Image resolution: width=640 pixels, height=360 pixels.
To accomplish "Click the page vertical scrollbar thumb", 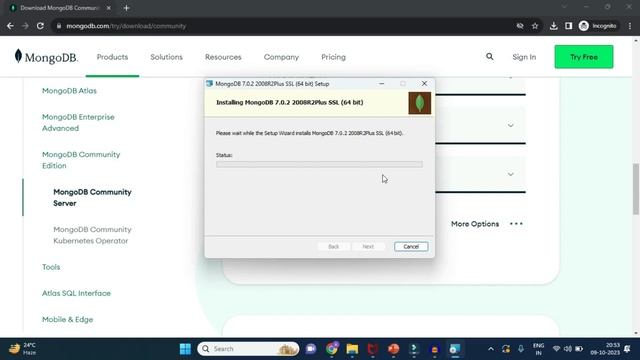I will click(x=636, y=189).
